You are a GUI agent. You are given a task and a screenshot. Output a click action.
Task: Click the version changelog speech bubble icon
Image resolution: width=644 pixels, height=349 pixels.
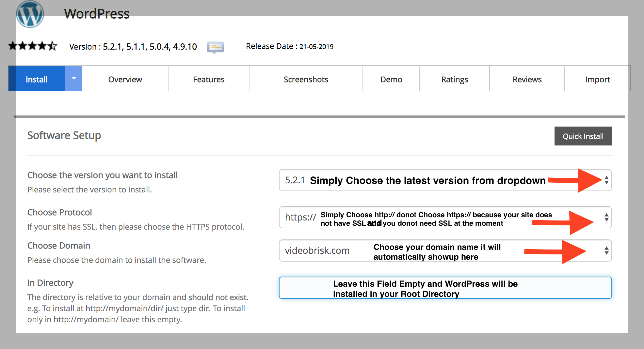215,47
